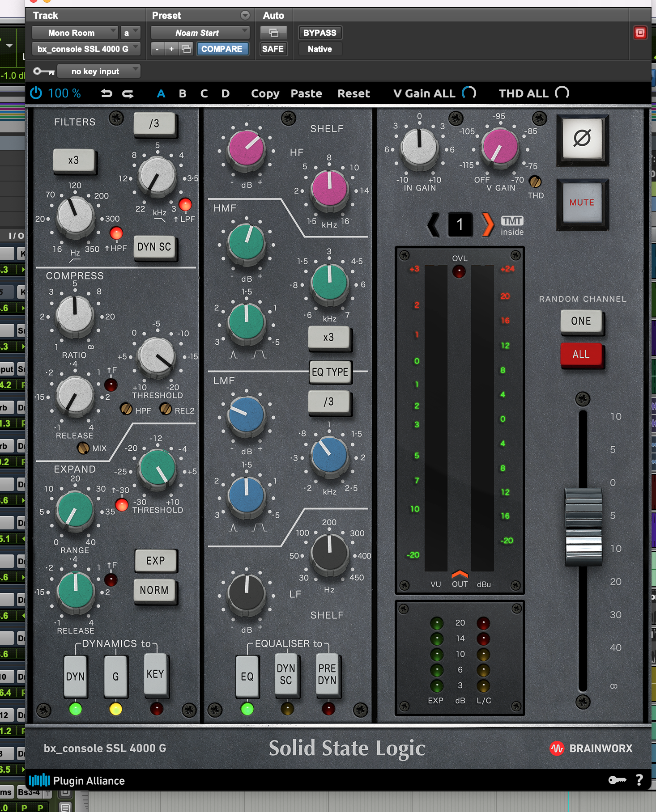
Task: Click the red target plugin window icon
Action: click(640, 33)
